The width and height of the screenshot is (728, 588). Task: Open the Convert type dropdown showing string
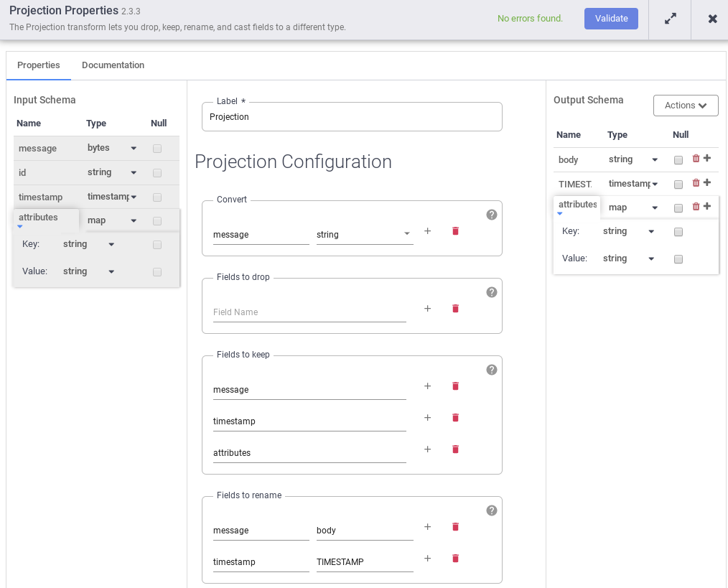(364, 235)
